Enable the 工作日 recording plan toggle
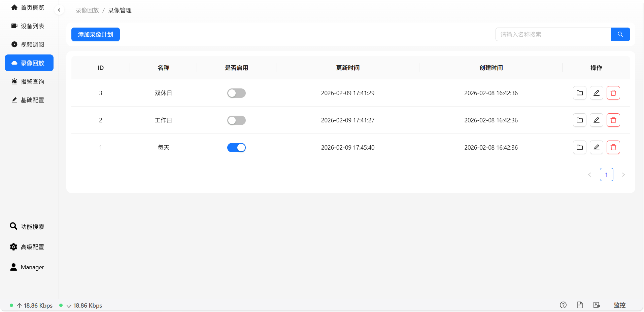The width and height of the screenshot is (644, 312). click(x=236, y=120)
